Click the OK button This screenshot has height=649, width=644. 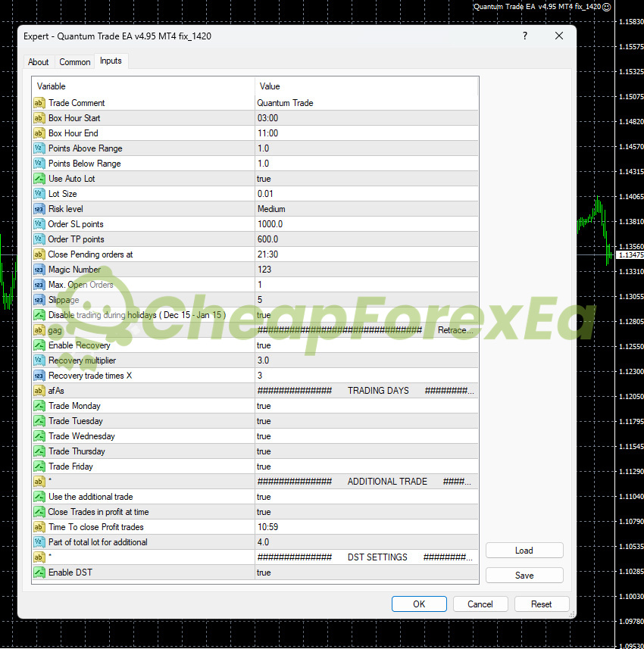tap(419, 604)
